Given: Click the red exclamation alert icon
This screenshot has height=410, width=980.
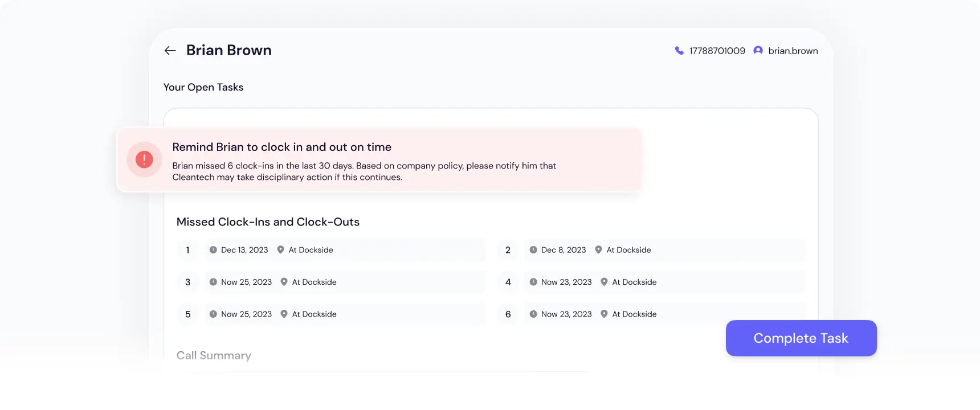Looking at the screenshot, I should (144, 159).
